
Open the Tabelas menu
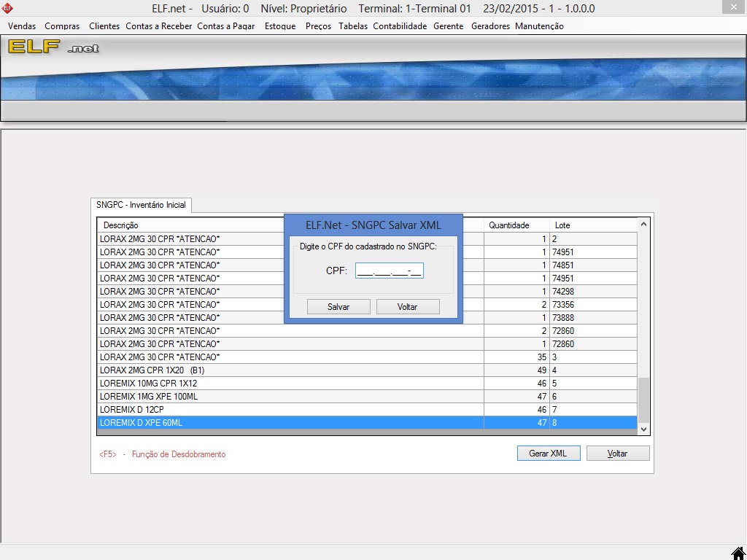point(353,26)
